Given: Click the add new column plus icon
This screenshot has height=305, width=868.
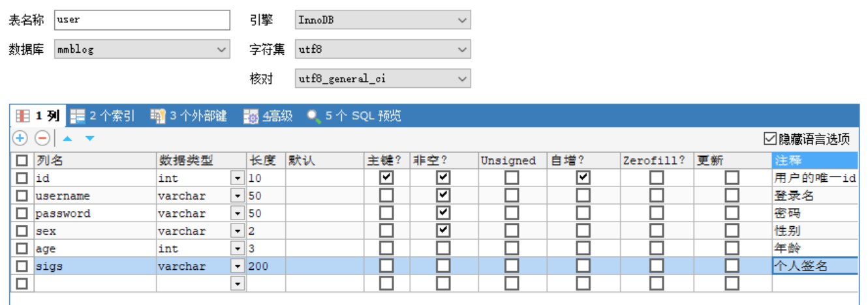Looking at the screenshot, I should (20, 138).
